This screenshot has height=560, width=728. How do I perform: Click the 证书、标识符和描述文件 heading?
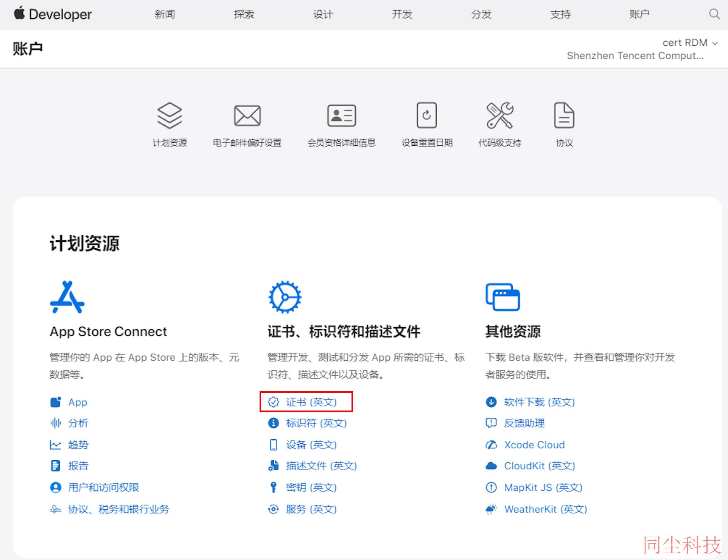344,331
